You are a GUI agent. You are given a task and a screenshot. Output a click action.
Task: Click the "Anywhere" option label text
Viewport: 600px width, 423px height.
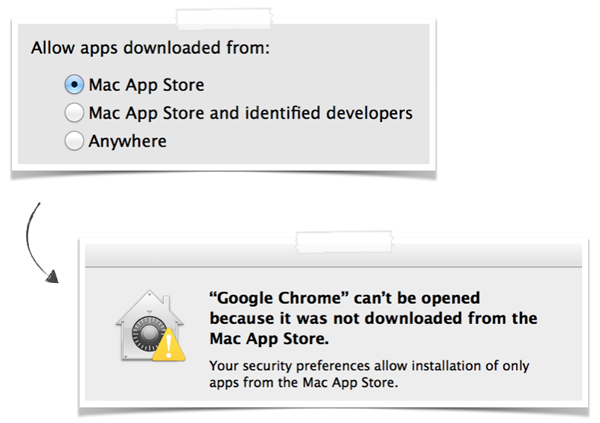(x=127, y=142)
